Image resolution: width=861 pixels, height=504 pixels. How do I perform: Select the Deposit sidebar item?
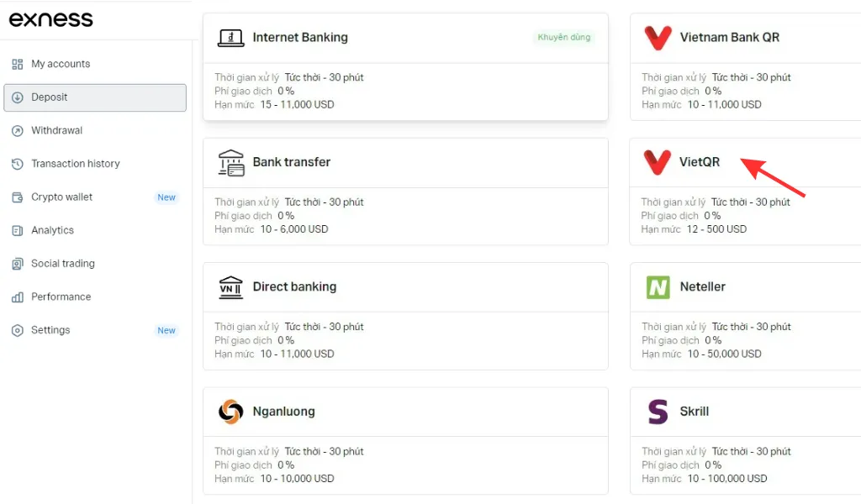(50, 97)
